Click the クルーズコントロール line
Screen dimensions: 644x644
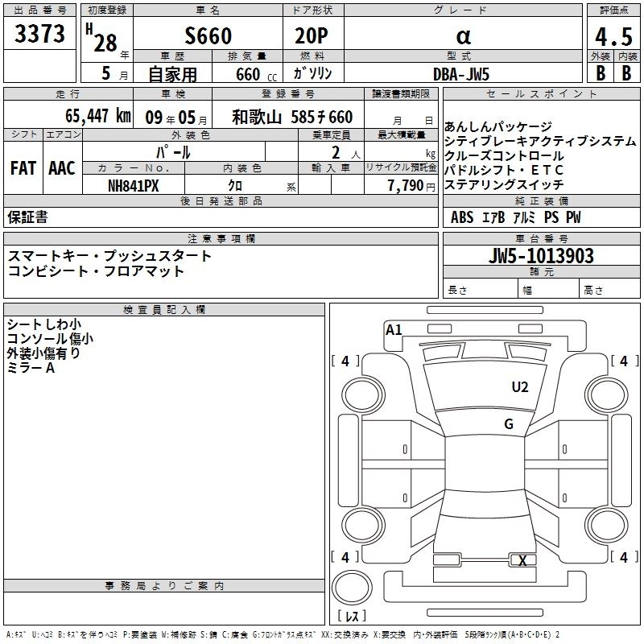tap(504, 155)
